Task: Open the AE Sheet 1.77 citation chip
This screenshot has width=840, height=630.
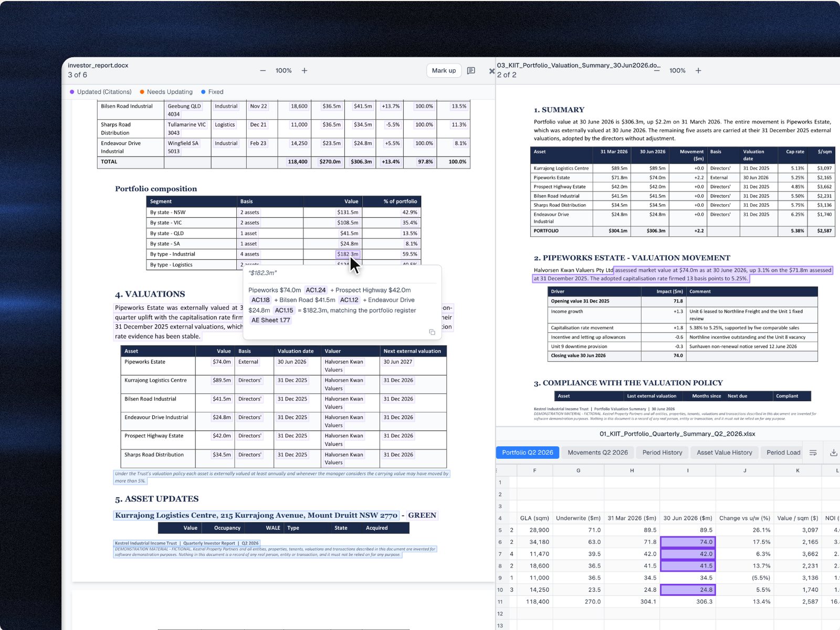Action: [x=270, y=320]
